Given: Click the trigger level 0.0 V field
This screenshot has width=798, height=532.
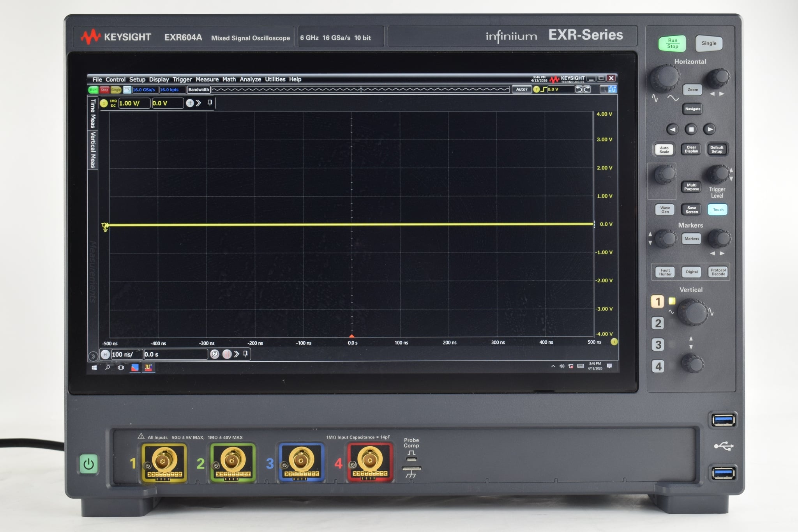Looking at the screenshot, I should pyautogui.click(x=560, y=89).
